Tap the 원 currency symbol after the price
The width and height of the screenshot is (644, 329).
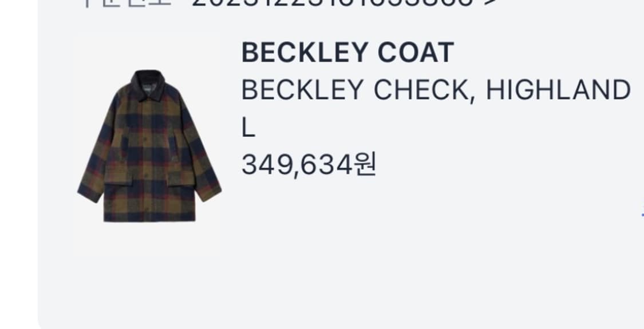tap(365, 165)
